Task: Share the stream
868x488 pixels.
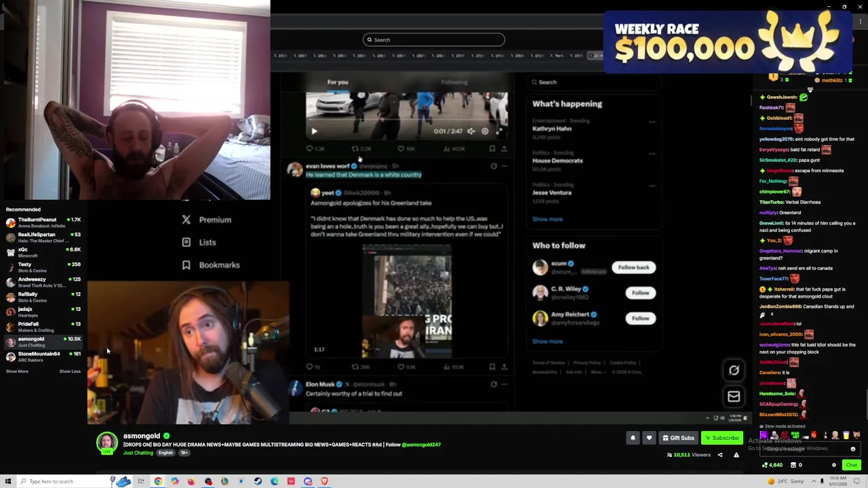Action: click(x=720, y=455)
